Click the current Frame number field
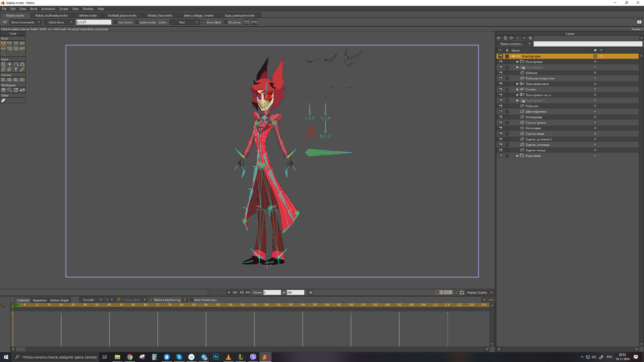Screen dimensions: 644x362 tap(272, 292)
